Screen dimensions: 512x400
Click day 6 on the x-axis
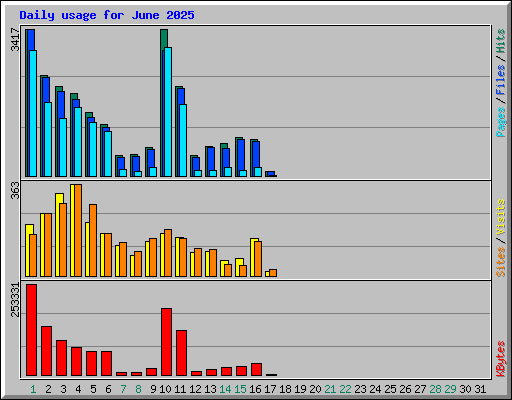click(x=108, y=389)
